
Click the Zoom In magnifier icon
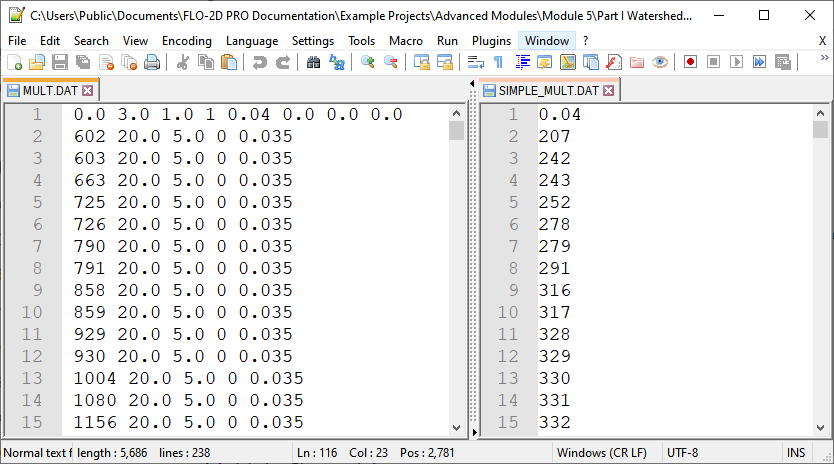tap(367, 62)
